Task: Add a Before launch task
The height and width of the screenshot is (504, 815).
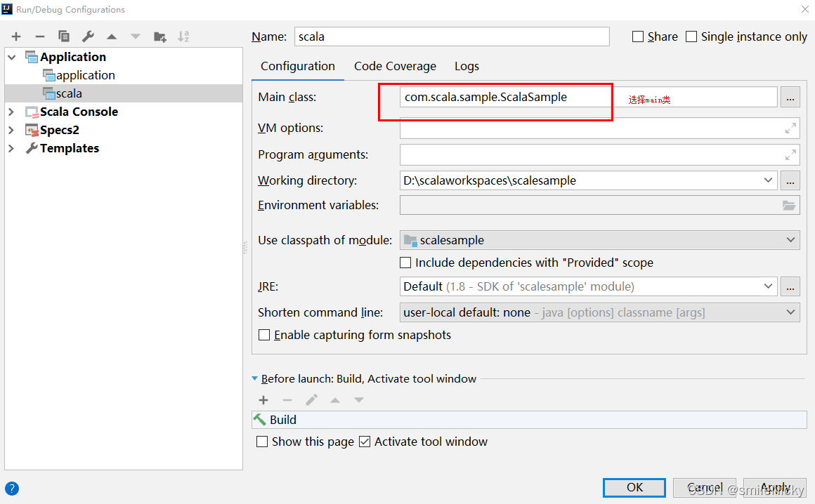Action: click(263, 400)
